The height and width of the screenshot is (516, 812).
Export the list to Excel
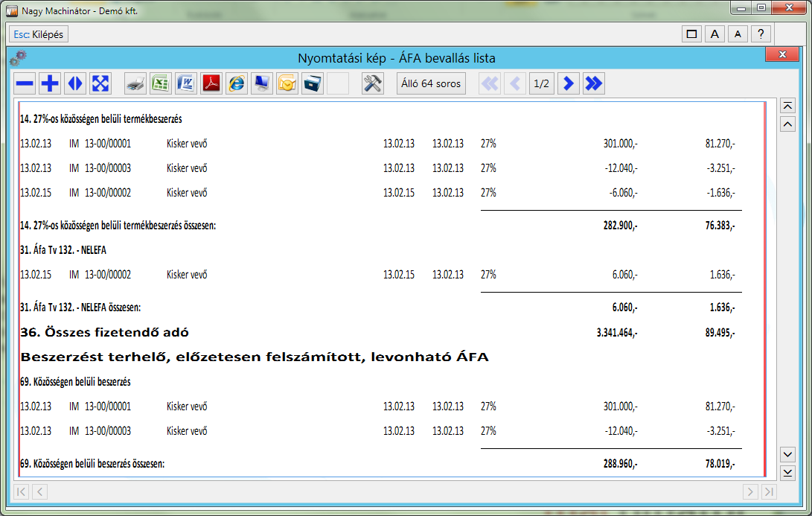tap(161, 83)
